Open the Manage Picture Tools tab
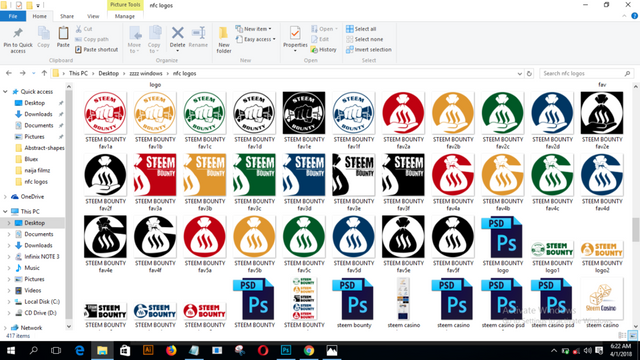This screenshot has width=640, height=360. (x=125, y=16)
